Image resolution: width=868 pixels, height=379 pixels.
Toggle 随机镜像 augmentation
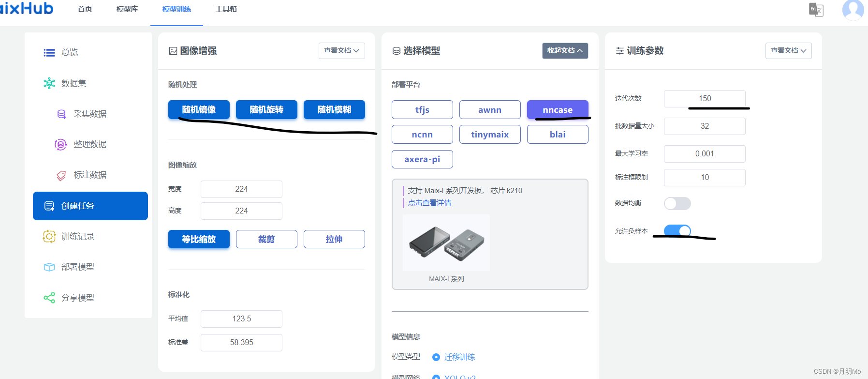click(x=199, y=109)
